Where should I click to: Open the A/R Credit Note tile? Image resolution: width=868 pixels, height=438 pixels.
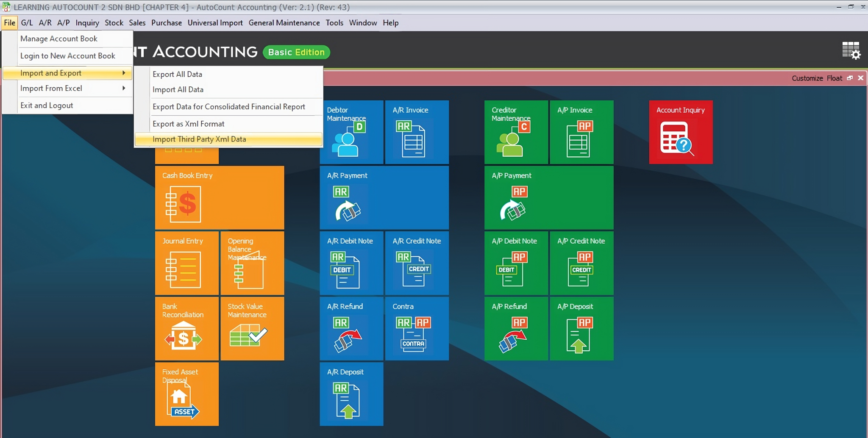pyautogui.click(x=417, y=263)
